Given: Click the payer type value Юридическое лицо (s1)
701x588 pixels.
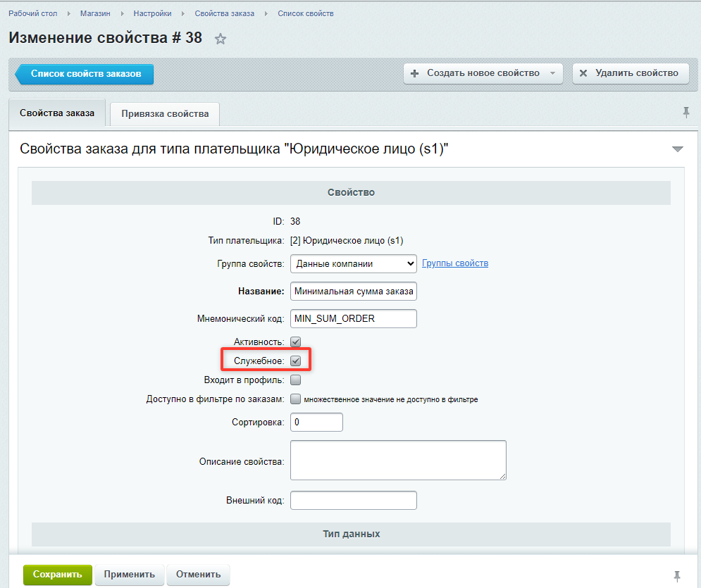Looking at the screenshot, I should (x=347, y=241).
